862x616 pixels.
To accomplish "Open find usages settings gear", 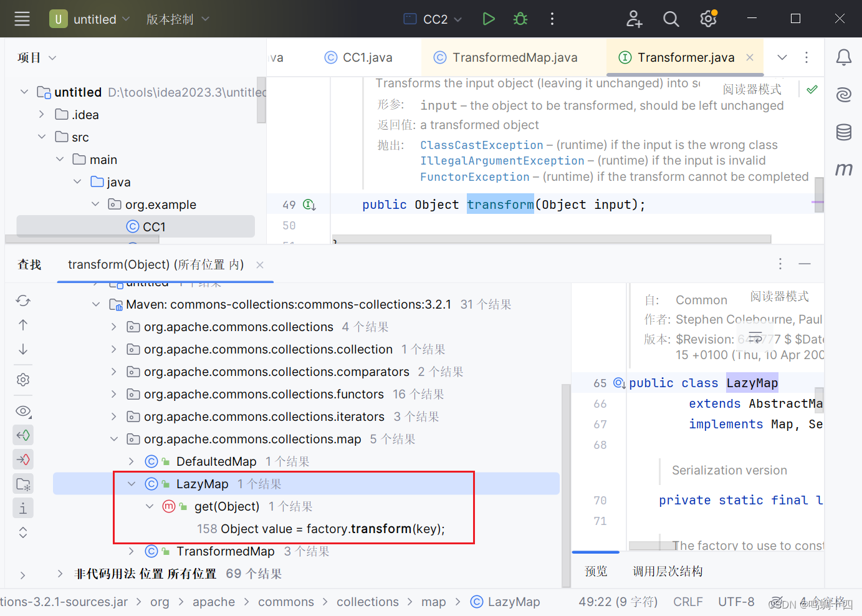I will click(23, 380).
